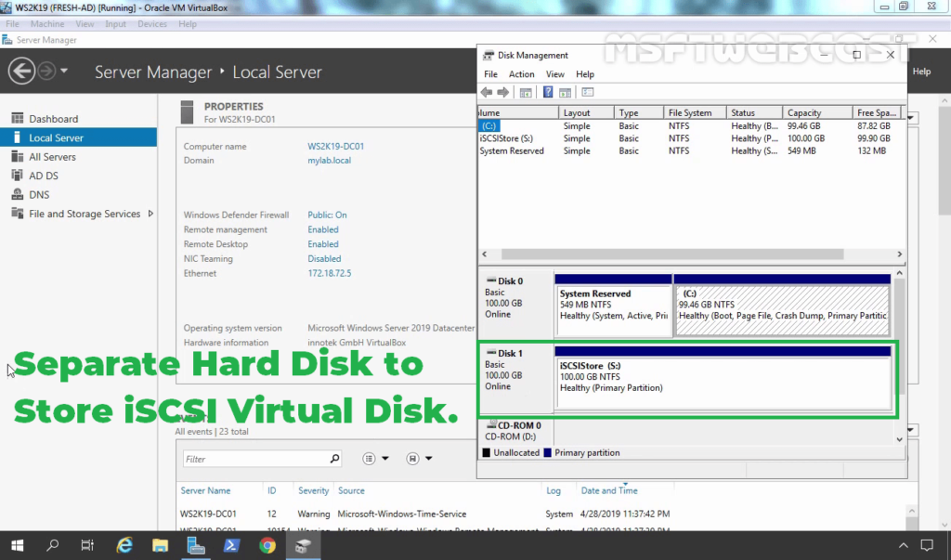Image resolution: width=951 pixels, height=560 pixels.
Task: Click Disk Management toolbar Back arrow
Action: [x=487, y=92]
